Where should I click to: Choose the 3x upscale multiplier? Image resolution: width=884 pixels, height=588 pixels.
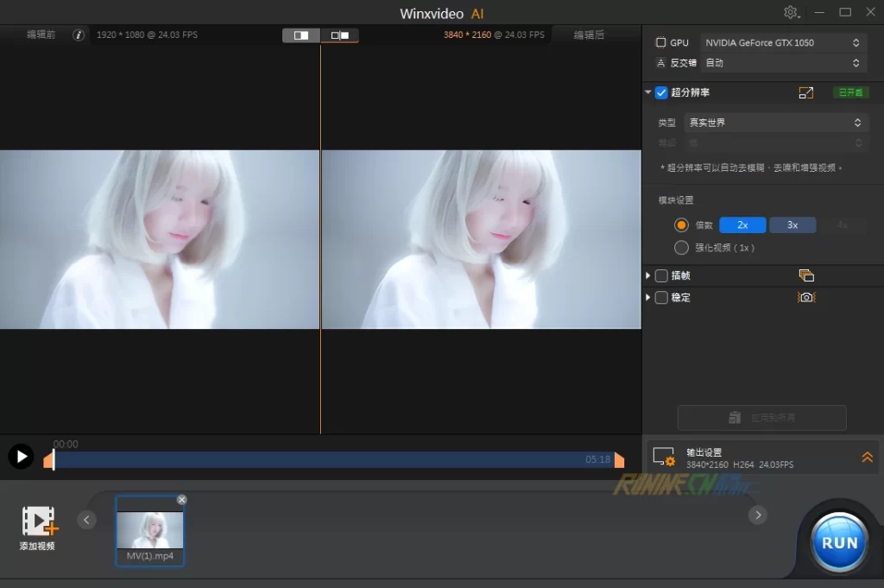coord(792,224)
